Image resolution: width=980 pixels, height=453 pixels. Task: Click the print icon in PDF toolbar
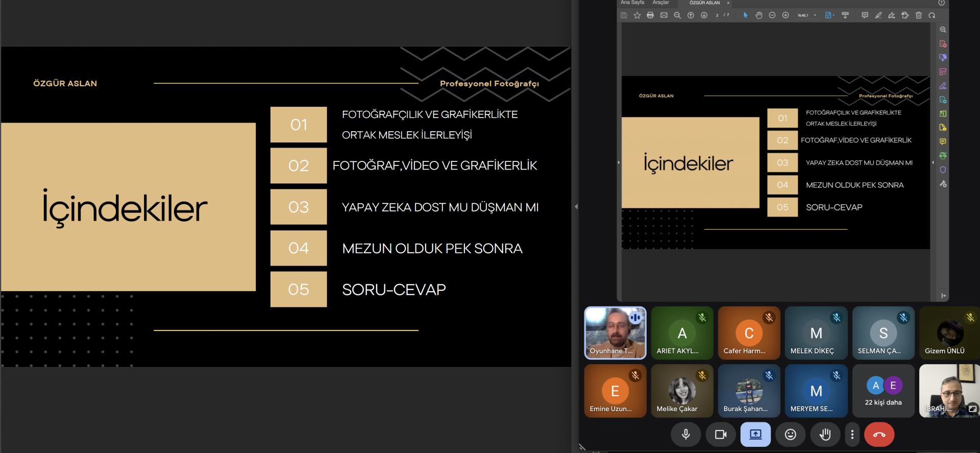point(650,15)
